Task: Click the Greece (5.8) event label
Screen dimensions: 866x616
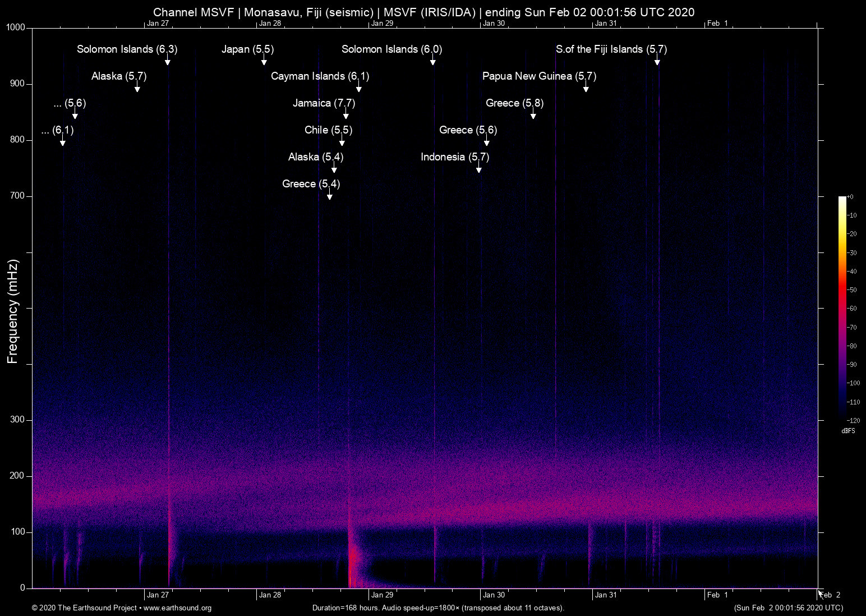Action: (515, 103)
